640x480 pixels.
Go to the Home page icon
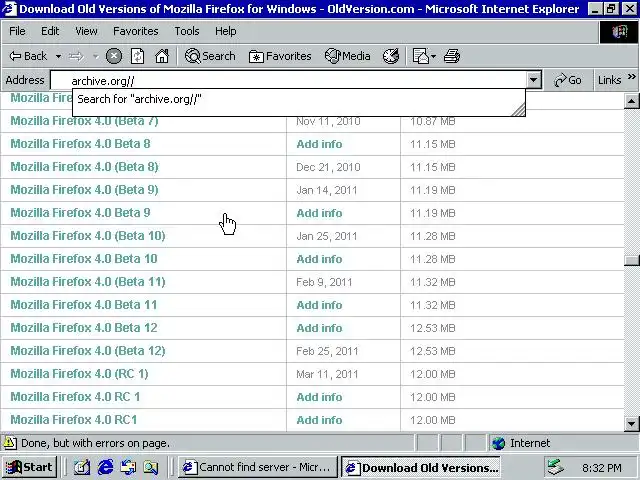[x=162, y=56]
